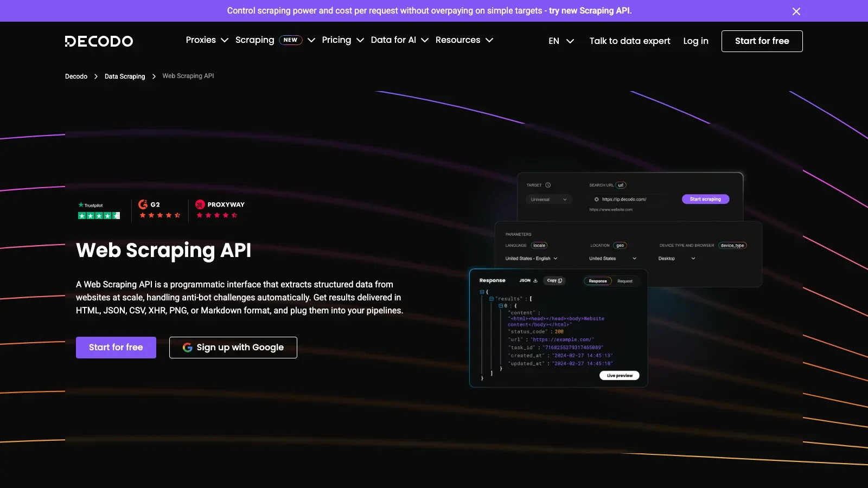Viewport: 868px width, 488px height.
Task: Click the Trustpilot rating badge
Action: 99,210
